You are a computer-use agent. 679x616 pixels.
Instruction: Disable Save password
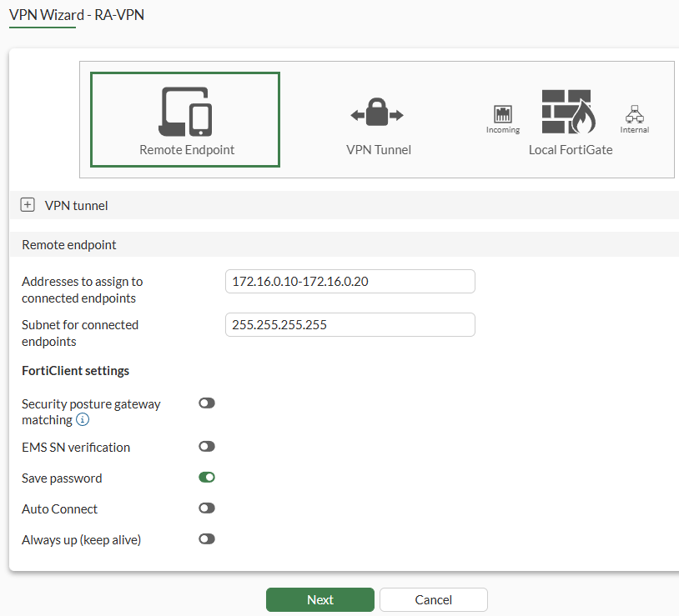pyautogui.click(x=206, y=477)
